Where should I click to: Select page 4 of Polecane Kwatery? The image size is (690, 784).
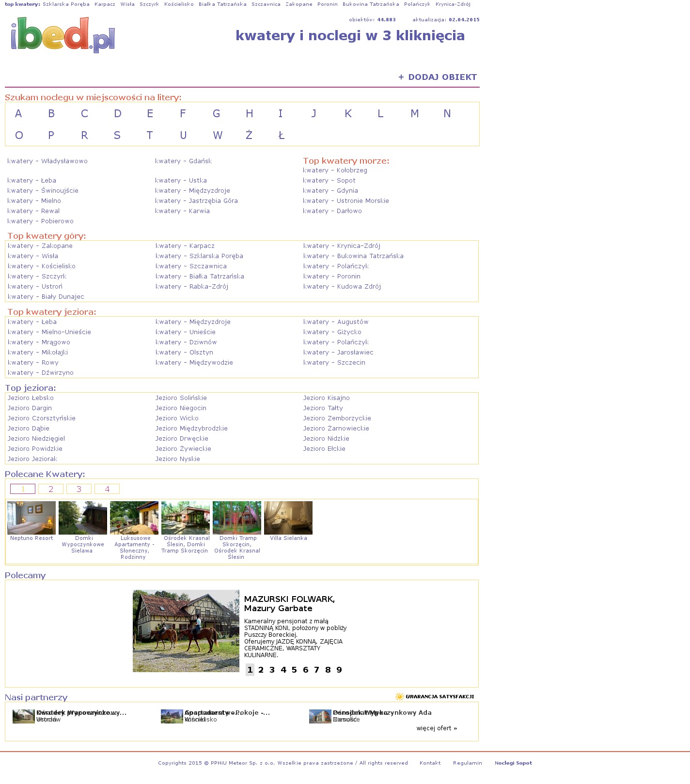107,489
